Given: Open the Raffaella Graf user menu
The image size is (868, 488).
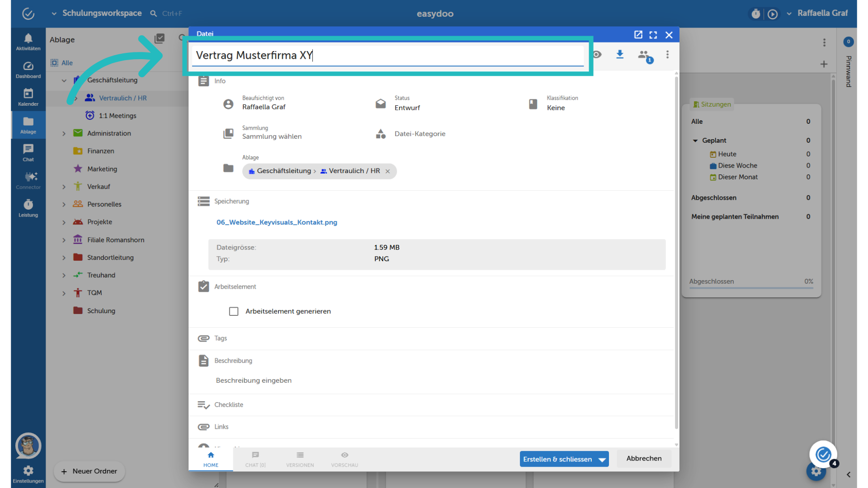Looking at the screenshot, I should tap(817, 14).
